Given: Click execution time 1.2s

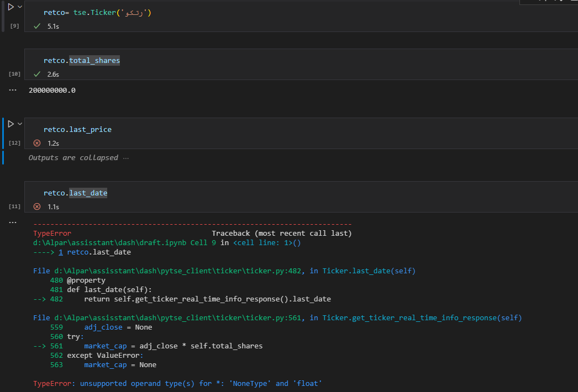Looking at the screenshot, I should click(53, 144).
